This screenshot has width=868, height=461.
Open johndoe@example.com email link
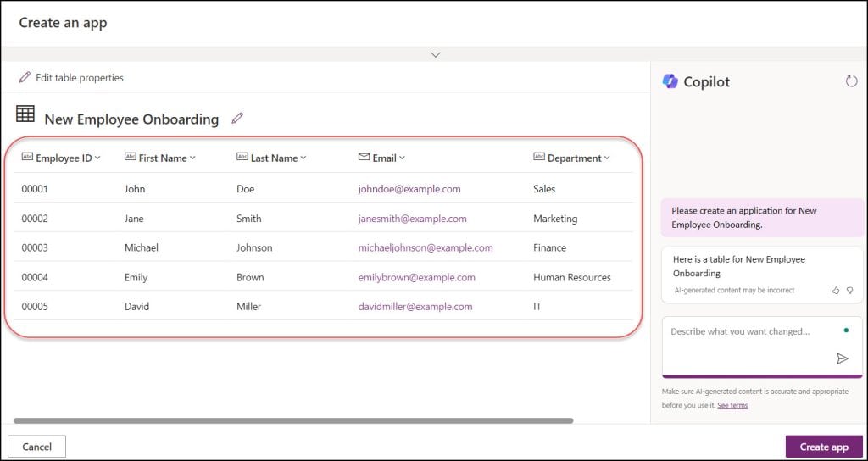[409, 189]
